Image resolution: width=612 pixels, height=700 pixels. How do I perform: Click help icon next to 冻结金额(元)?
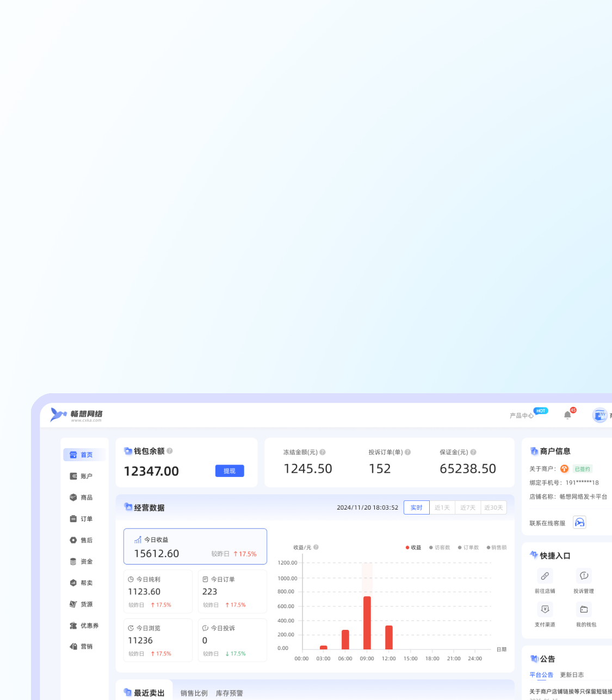[x=323, y=452]
